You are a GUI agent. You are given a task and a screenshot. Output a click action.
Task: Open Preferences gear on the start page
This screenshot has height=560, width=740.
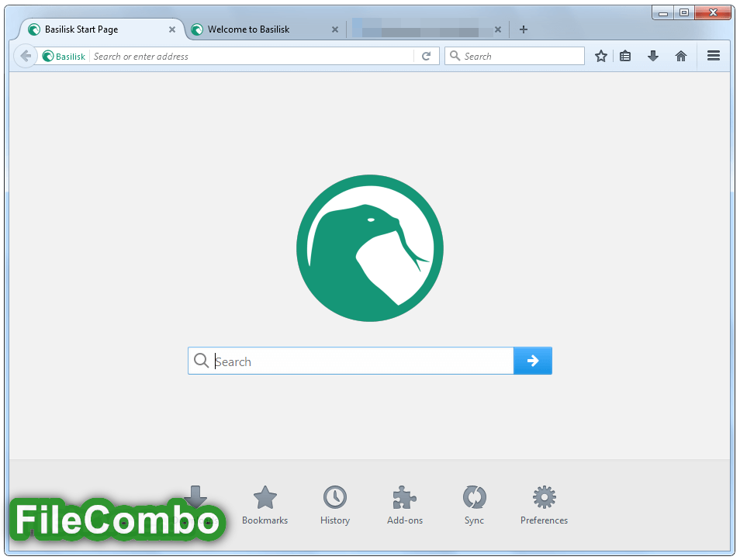(x=545, y=505)
